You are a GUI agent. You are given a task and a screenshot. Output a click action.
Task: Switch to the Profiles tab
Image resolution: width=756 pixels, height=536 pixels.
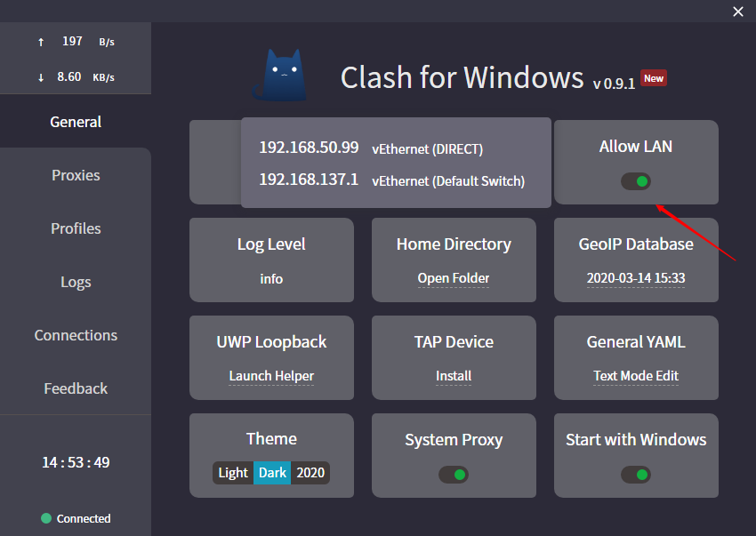pyautogui.click(x=76, y=228)
